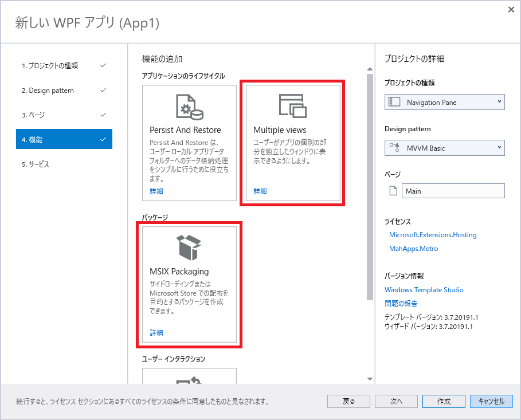Click the Main page name field
The image size is (521, 420).
453,191
